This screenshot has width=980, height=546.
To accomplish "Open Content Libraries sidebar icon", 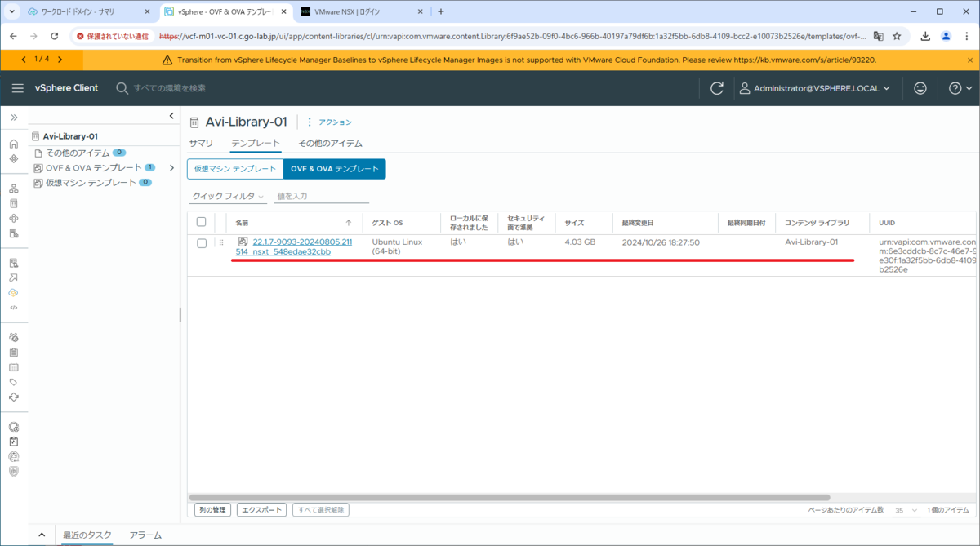I will tap(14, 203).
